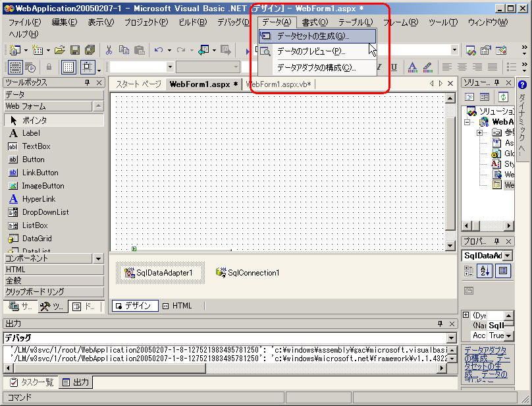Viewport: 532px width, 406px height.
Task: Click the Open File folder icon
Action: click(60, 50)
